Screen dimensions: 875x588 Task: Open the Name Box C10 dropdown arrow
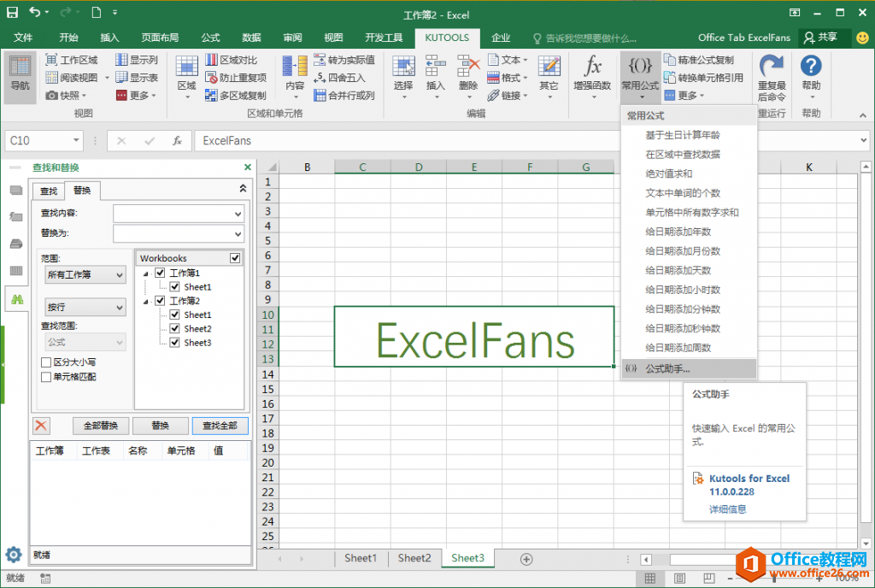pos(76,140)
